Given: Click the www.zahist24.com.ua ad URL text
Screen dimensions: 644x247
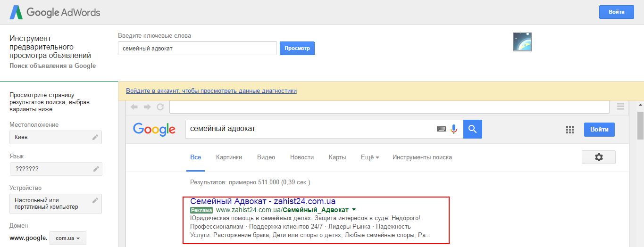Looking at the screenshot, I should [x=282, y=210].
